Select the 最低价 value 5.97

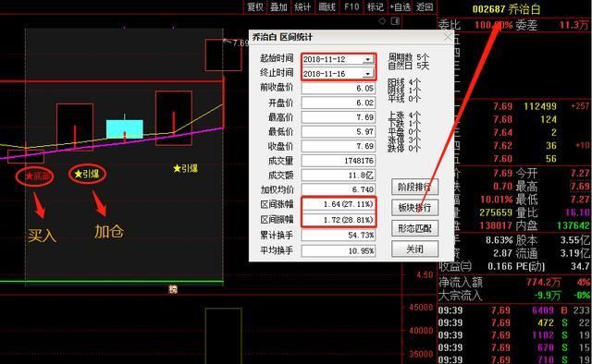pyautogui.click(x=339, y=131)
